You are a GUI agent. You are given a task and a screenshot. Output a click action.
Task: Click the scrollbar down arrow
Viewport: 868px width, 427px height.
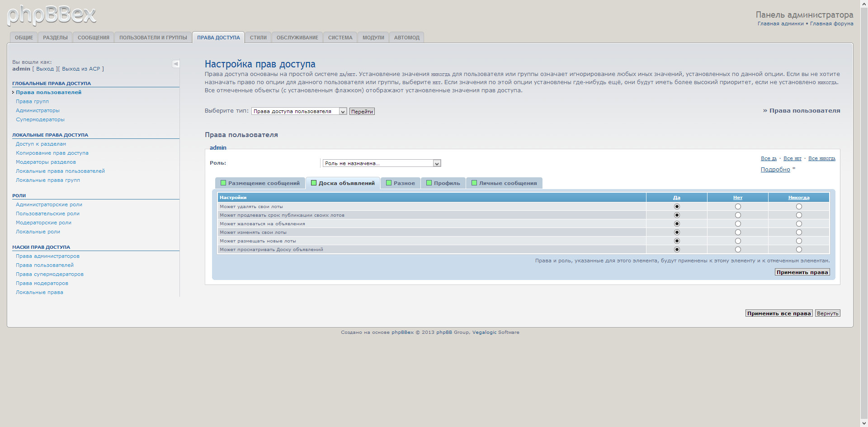click(864, 423)
